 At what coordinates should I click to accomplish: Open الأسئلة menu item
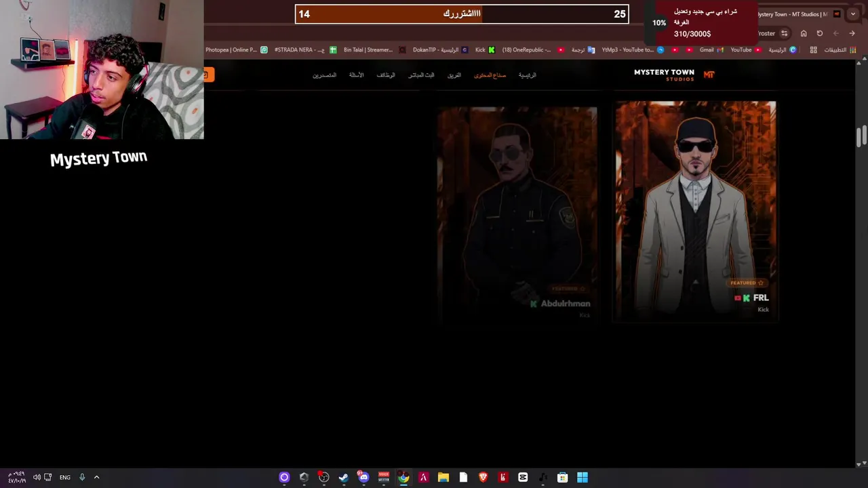click(x=356, y=75)
